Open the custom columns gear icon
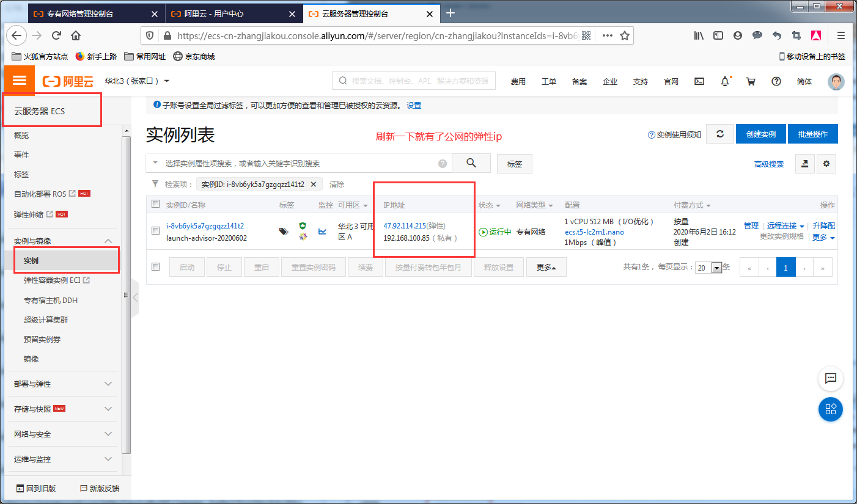Image resolution: width=857 pixels, height=504 pixels. click(826, 163)
